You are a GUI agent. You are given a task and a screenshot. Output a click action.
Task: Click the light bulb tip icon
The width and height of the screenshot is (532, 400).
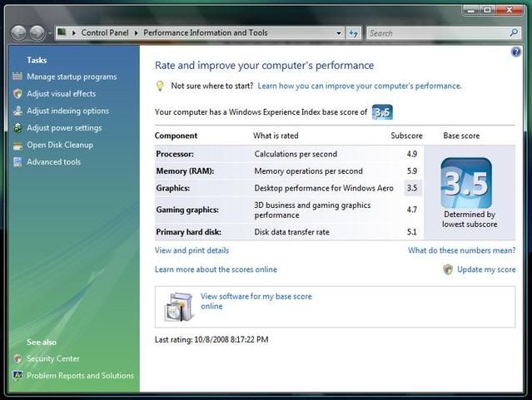(160, 86)
